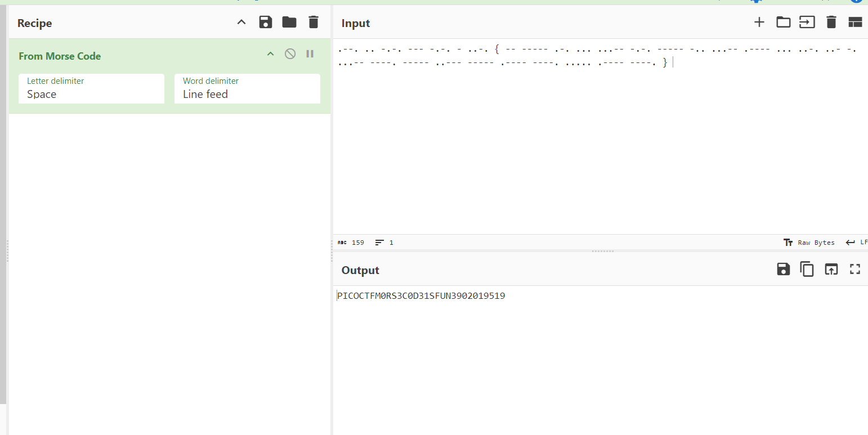868x435 pixels.
Task: Toggle breakpoint on From Morse Code
Action: click(310, 54)
